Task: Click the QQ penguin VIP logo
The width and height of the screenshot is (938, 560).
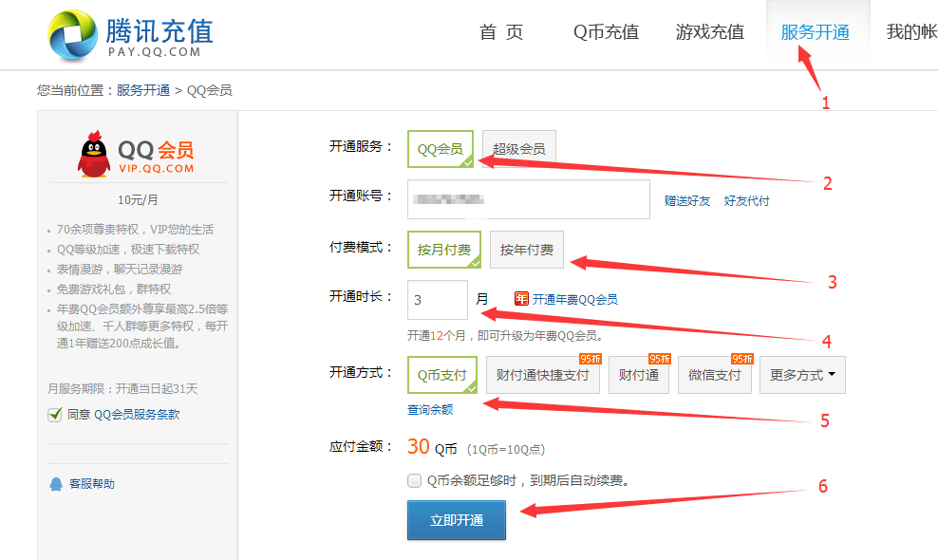Action: pos(136,155)
